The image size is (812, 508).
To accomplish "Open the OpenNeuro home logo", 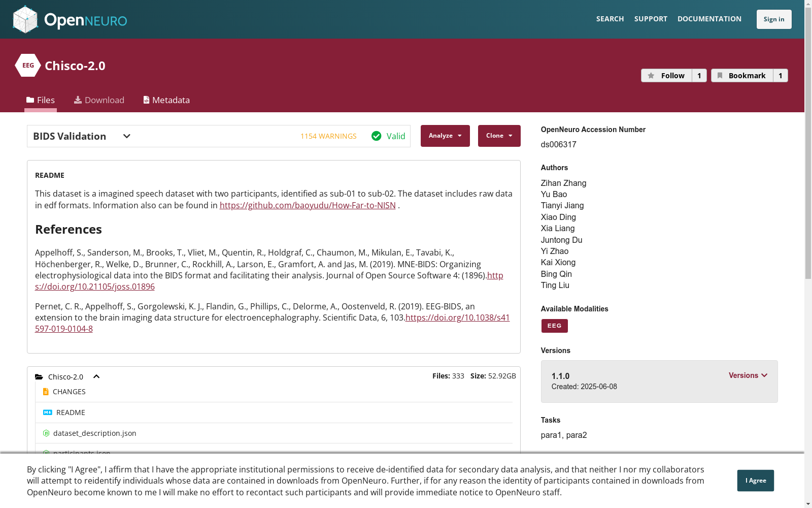I will [70, 19].
